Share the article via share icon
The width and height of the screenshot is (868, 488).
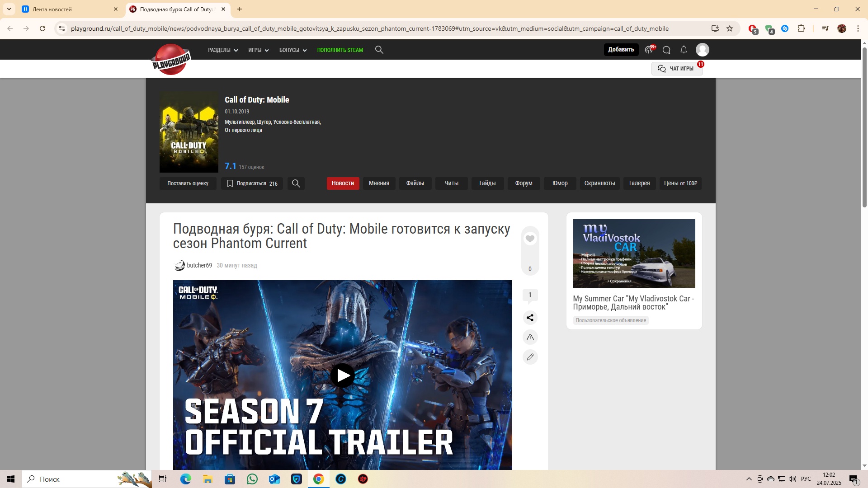pos(530,318)
